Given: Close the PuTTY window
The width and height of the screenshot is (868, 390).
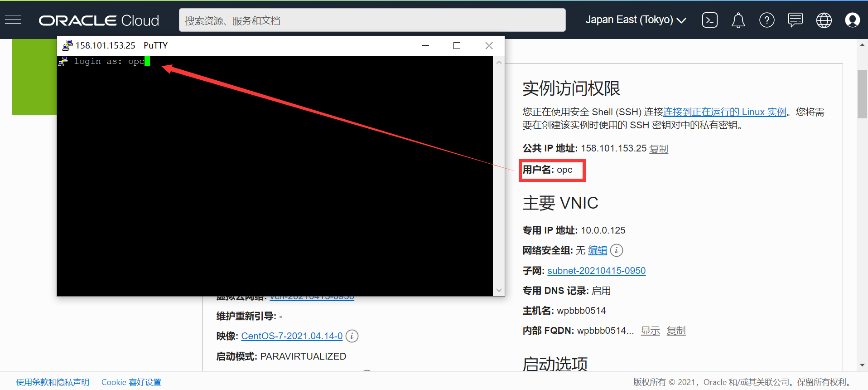Looking at the screenshot, I should pyautogui.click(x=489, y=45).
